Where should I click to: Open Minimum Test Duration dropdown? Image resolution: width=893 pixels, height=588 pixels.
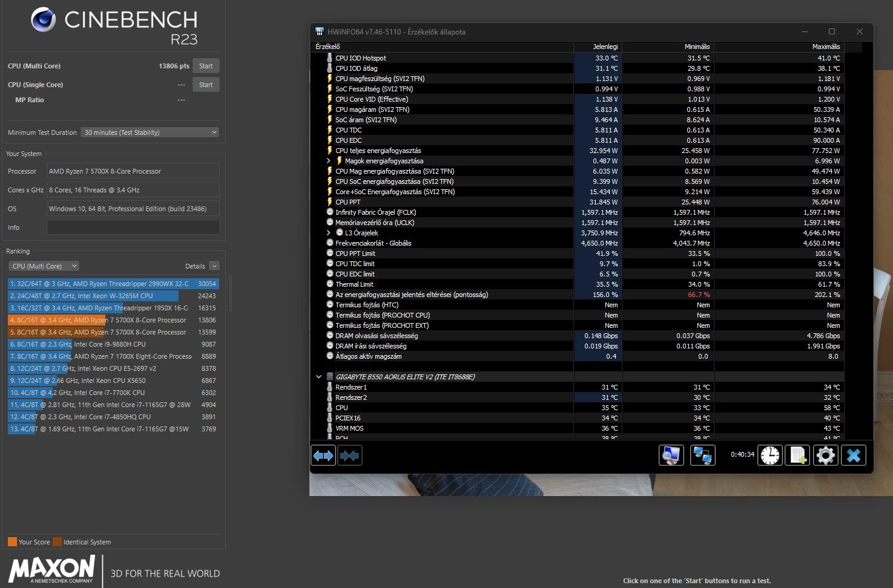[x=150, y=132]
